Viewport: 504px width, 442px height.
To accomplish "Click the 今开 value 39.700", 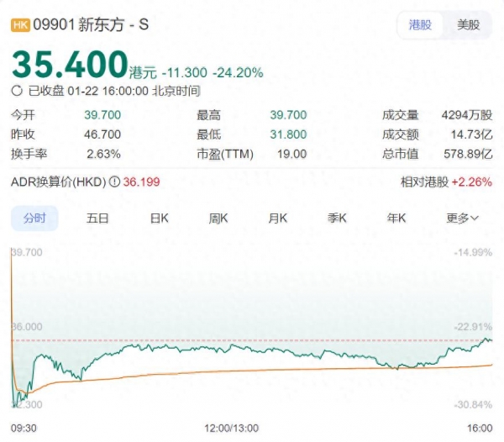I will coord(102,115).
